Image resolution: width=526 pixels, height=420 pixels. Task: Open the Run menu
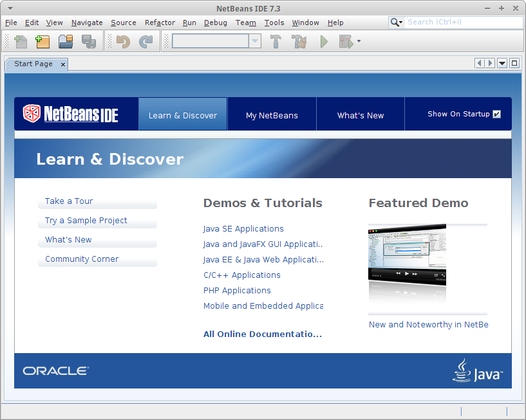click(189, 23)
